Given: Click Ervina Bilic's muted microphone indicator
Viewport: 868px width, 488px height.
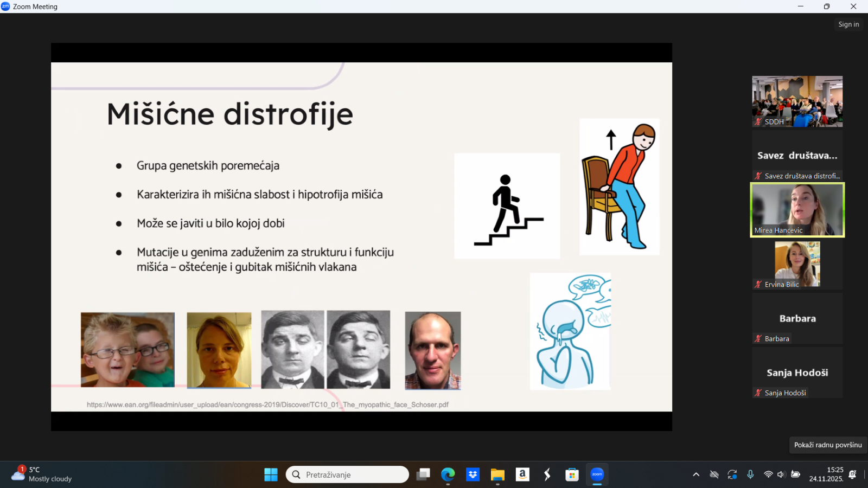Looking at the screenshot, I should click(758, 285).
